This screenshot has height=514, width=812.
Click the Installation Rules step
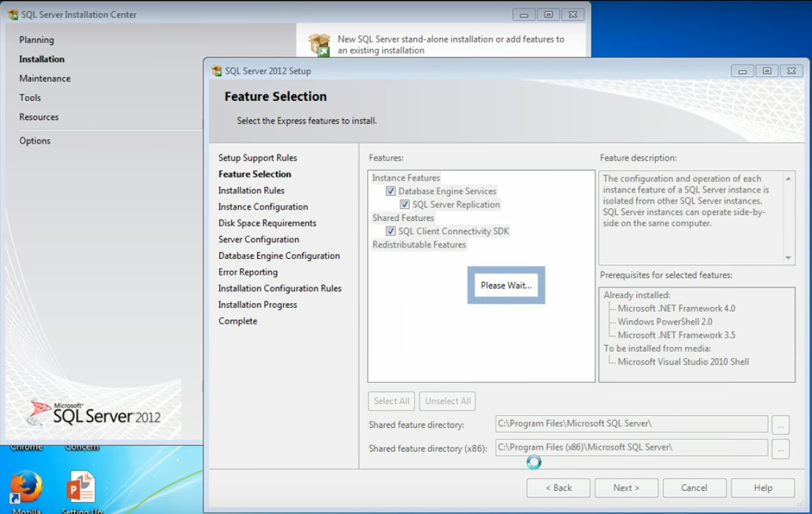tap(251, 190)
